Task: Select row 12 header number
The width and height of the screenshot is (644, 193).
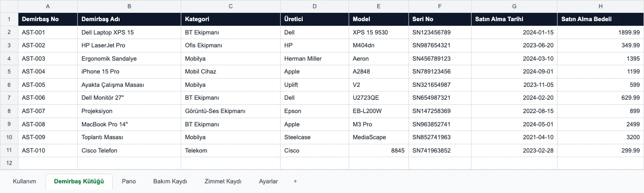Action: pos(9,163)
